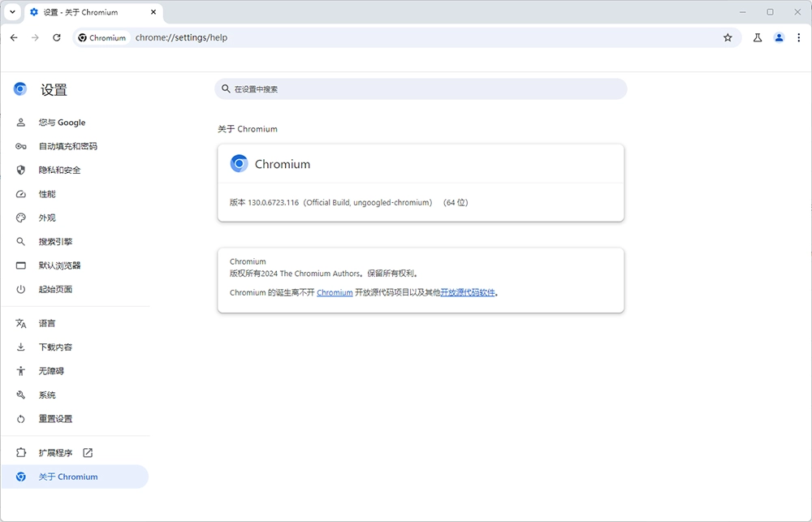Click the Chromium logo beside 设置 title

(20, 89)
